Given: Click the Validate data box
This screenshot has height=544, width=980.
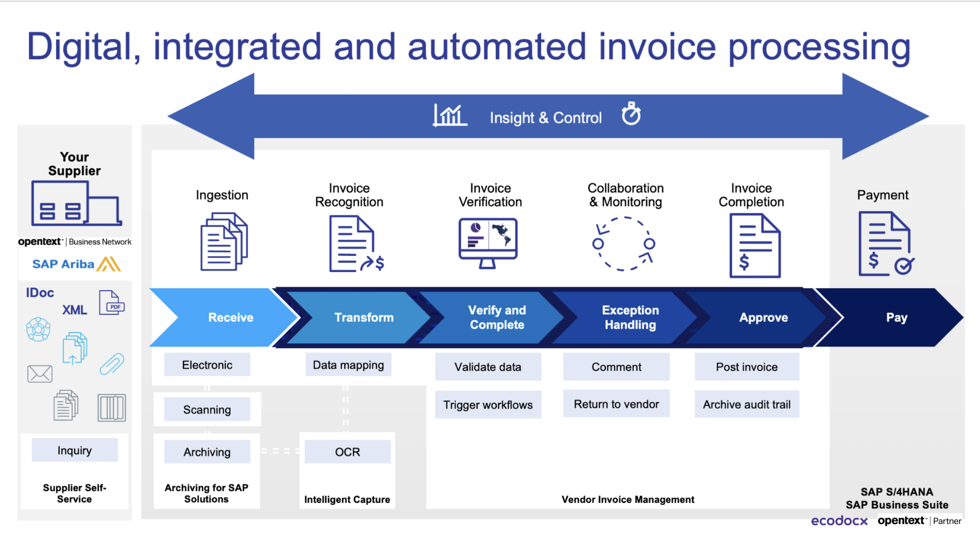Looking at the screenshot, I should click(x=488, y=367).
